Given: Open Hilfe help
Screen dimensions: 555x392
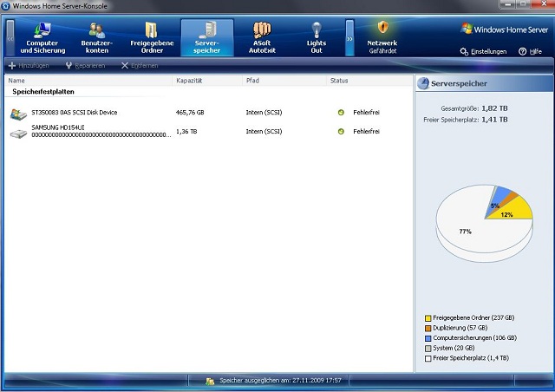Looking at the screenshot, I should tap(530, 52).
